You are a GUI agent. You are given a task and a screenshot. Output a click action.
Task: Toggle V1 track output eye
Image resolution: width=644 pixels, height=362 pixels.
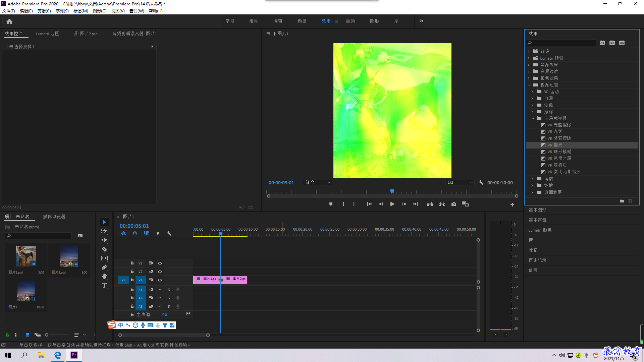pos(160,280)
